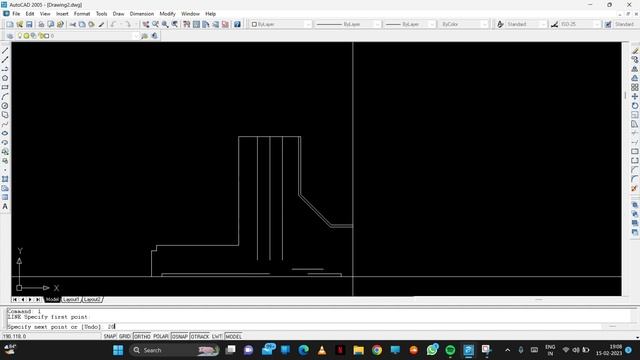Toggle SNAP mode in status bar

[x=110, y=336]
